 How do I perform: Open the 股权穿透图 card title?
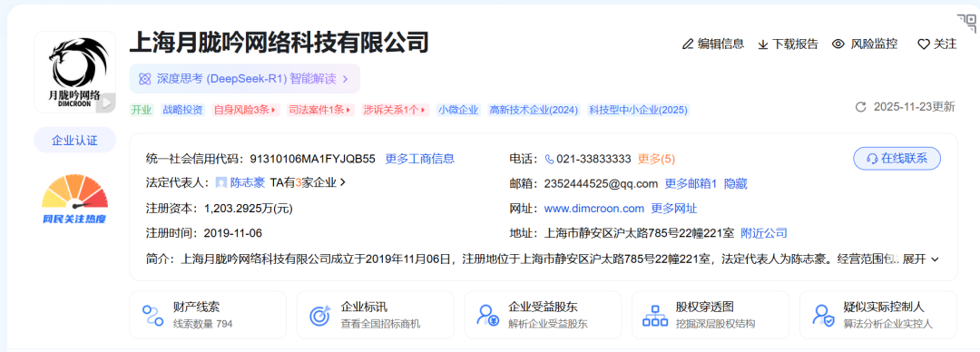[704, 307]
